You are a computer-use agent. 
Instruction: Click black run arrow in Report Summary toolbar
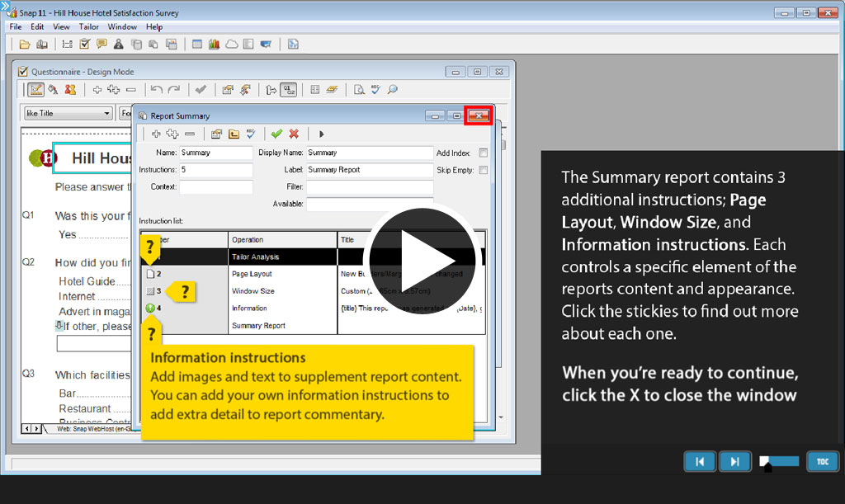point(321,134)
